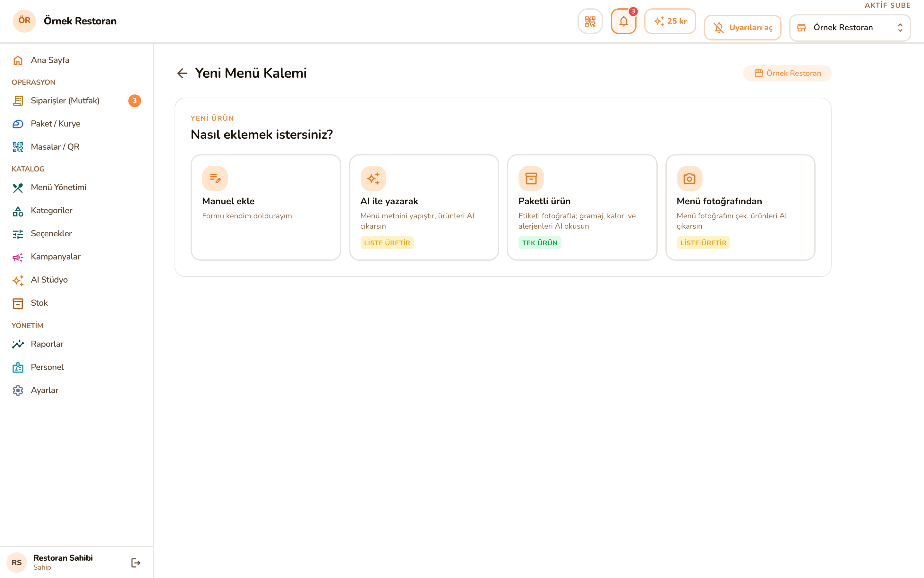Click the Paketli ürün title
This screenshot has height=578, width=924.
(544, 201)
